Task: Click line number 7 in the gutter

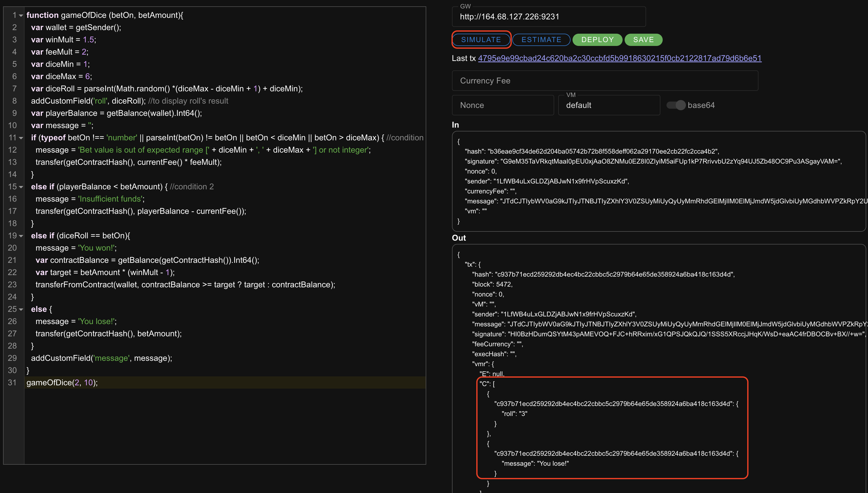Action: click(14, 89)
